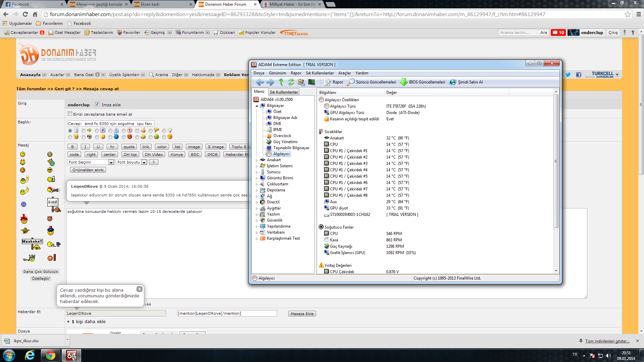The image size is (644, 362).
Task: Select the warning triangle icon radio
Action: pyautogui.click(x=110, y=131)
